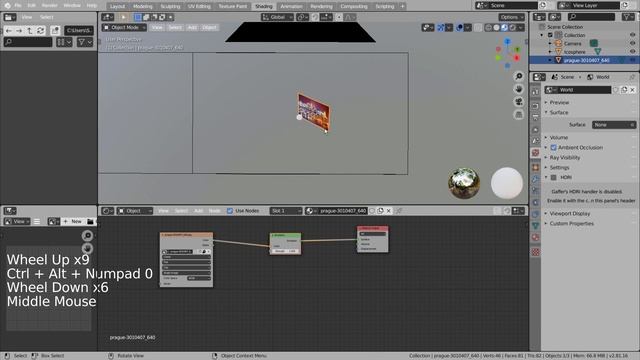Open the World properties tab
The width and height of the screenshot is (640, 360).
(536, 153)
